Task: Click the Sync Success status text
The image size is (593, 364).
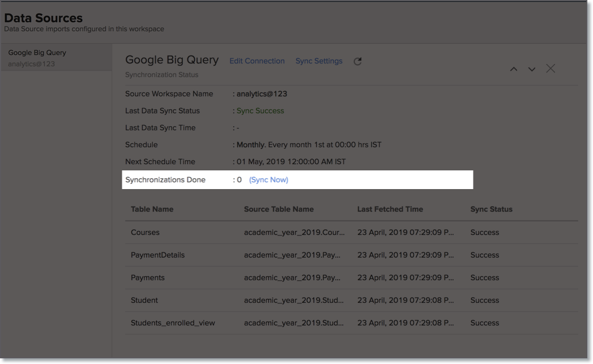Action: coord(260,111)
